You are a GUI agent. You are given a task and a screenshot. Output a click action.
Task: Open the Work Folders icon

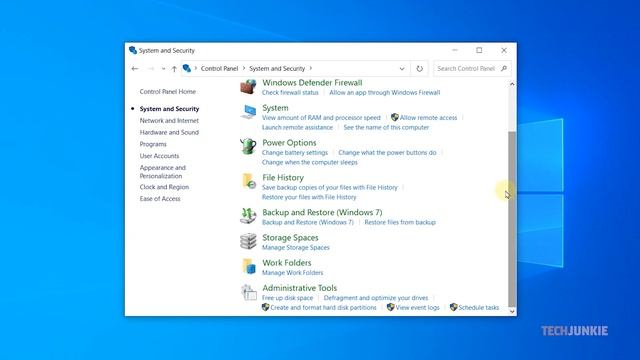coord(249,267)
